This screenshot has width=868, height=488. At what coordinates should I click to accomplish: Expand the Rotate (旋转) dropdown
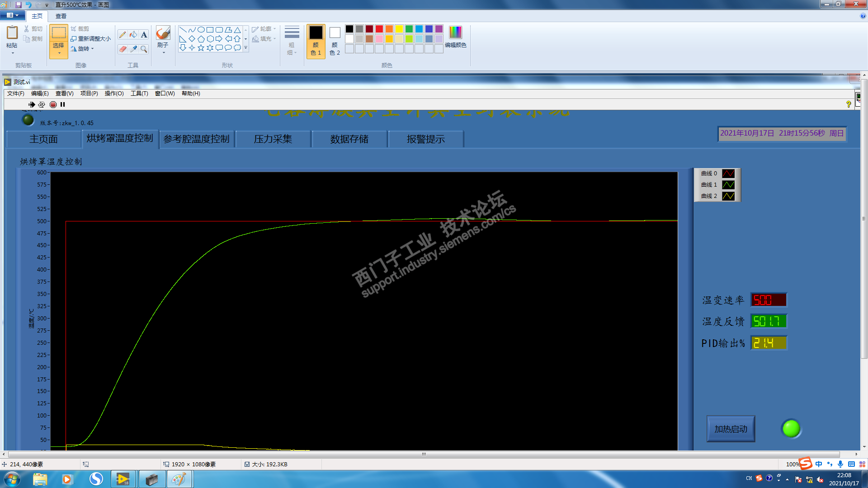[x=92, y=49]
